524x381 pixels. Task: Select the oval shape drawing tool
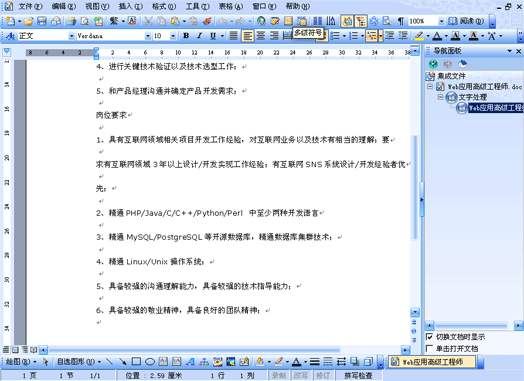click(x=150, y=361)
